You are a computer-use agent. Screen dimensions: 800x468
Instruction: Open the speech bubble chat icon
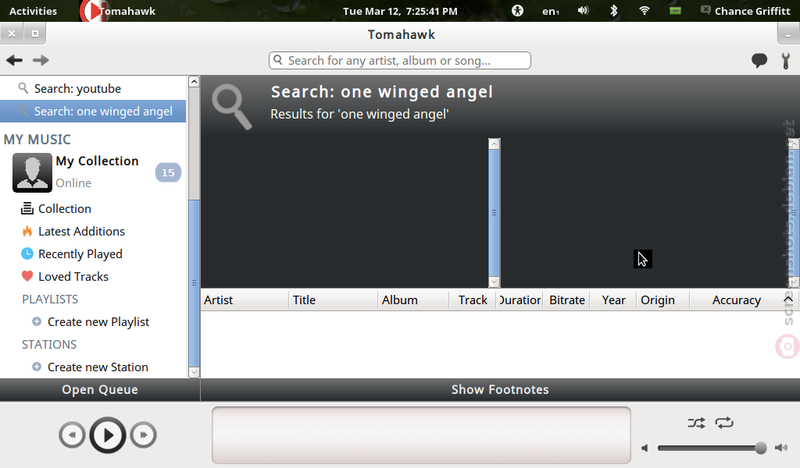pyautogui.click(x=759, y=60)
